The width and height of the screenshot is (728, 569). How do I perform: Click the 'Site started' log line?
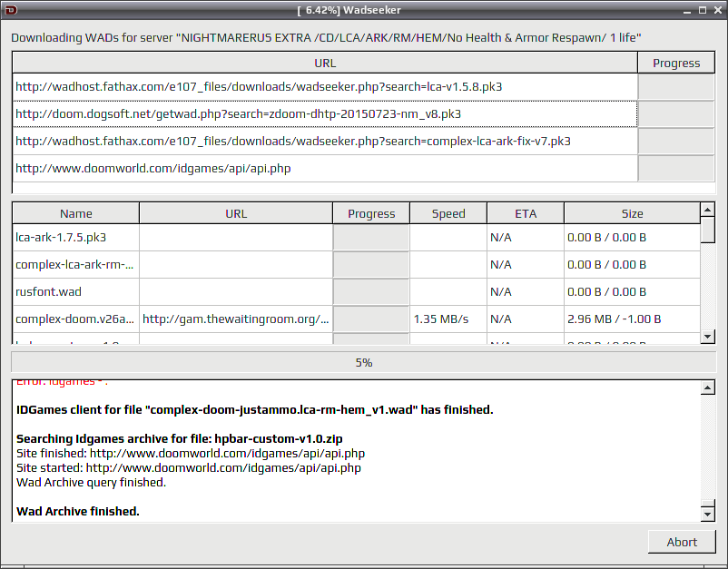point(189,467)
